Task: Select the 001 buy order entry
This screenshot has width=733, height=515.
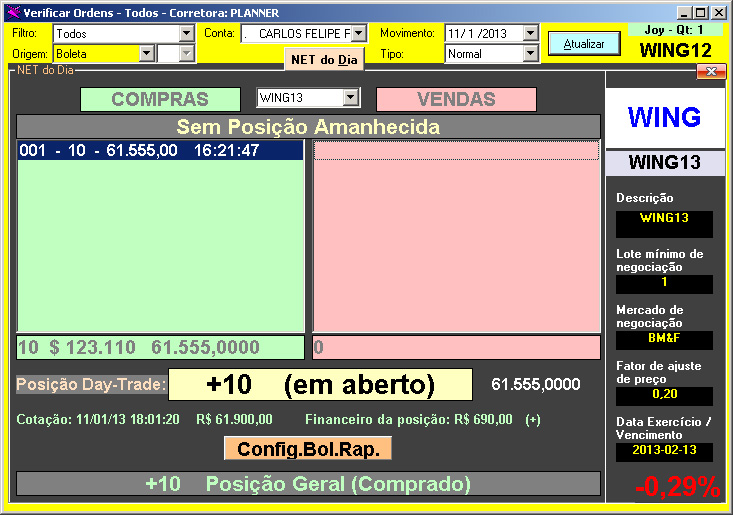Action: (x=160, y=150)
